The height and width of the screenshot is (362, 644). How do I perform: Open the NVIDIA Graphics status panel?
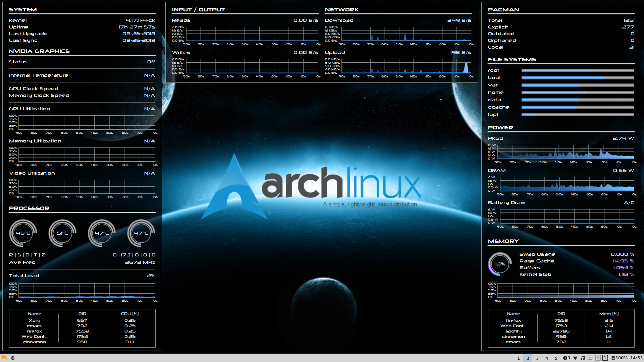pyautogui.click(x=82, y=62)
